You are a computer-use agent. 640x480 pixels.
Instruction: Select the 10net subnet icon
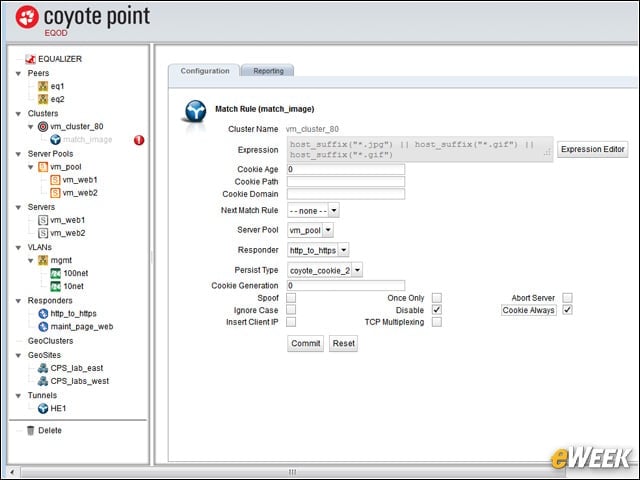tap(56, 286)
